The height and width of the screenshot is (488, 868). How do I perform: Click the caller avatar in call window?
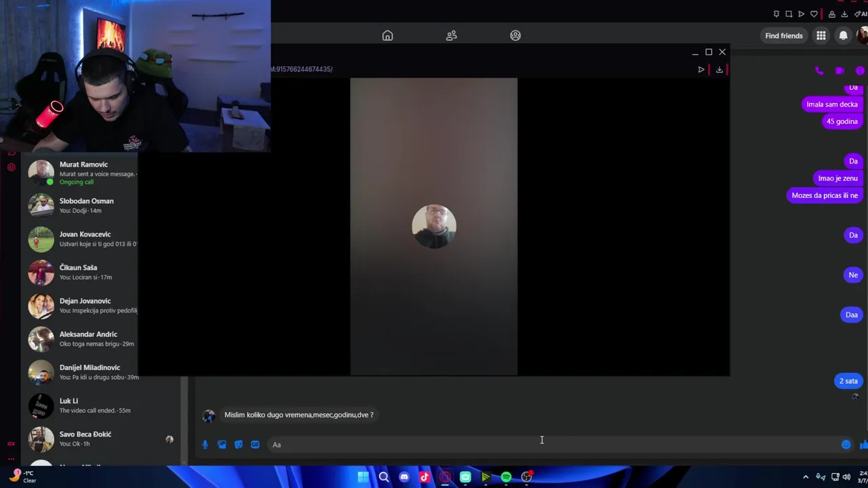click(x=434, y=226)
